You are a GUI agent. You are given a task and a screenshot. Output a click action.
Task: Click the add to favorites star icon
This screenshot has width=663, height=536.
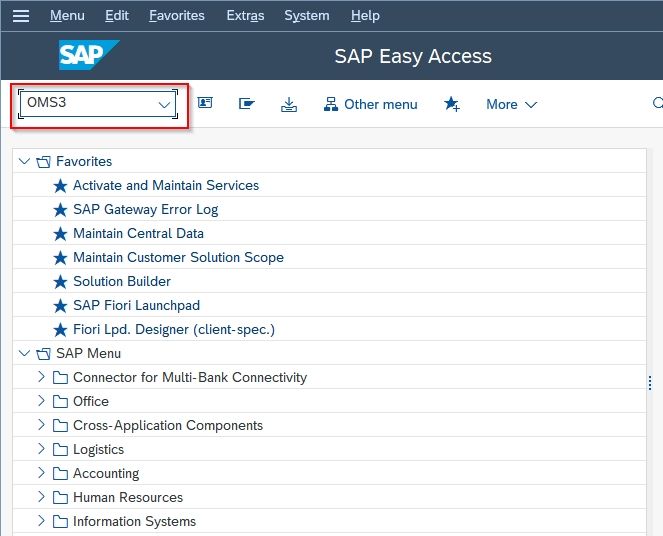(x=452, y=104)
